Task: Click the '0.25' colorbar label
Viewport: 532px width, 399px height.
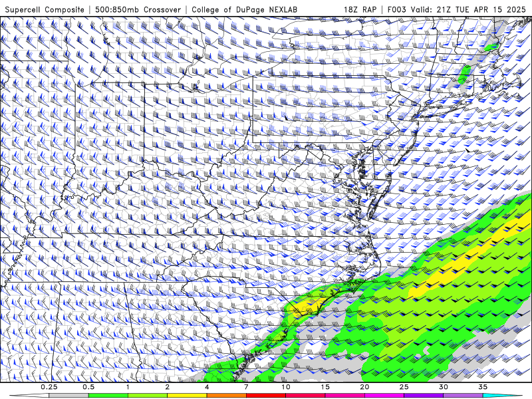Action: (49, 387)
